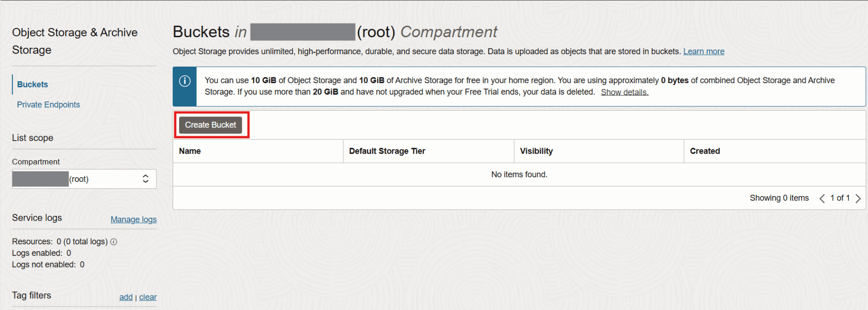Click the Visibility column header

[536, 151]
